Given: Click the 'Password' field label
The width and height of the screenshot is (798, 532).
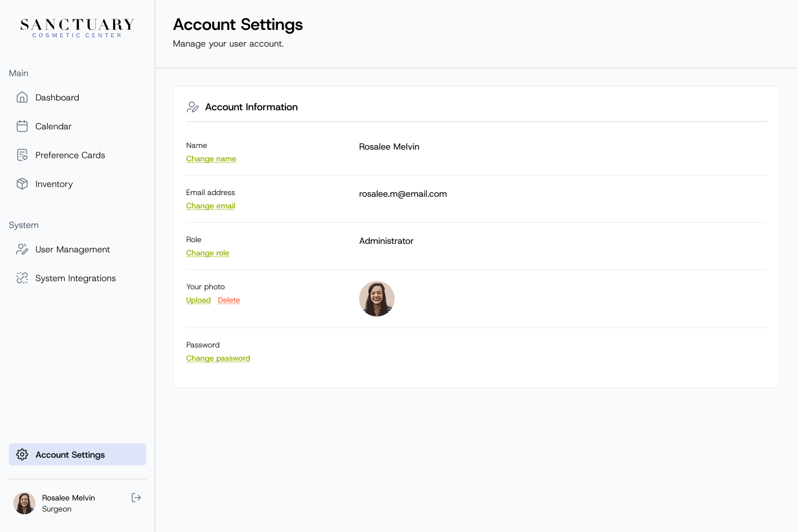Looking at the screenshot, I should (203, 345).
